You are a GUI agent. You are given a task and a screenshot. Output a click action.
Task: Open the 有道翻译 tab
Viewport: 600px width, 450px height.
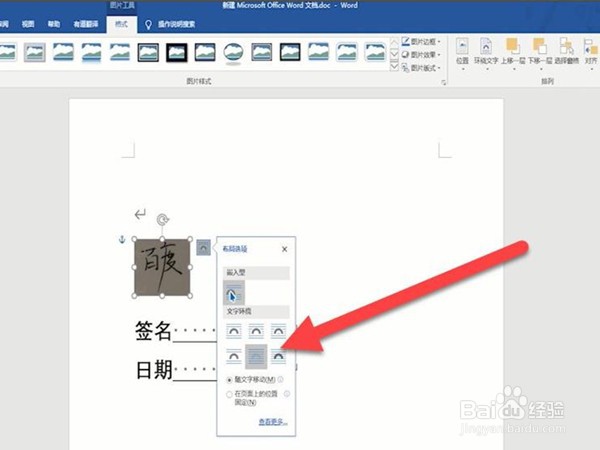click(x=86, y=24)
